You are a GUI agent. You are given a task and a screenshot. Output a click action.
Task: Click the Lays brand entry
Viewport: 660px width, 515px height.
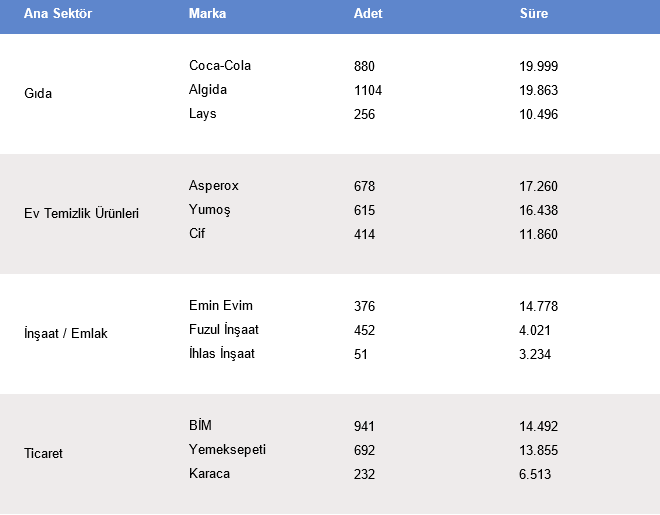pyautogui.click(x=203, y=114)
